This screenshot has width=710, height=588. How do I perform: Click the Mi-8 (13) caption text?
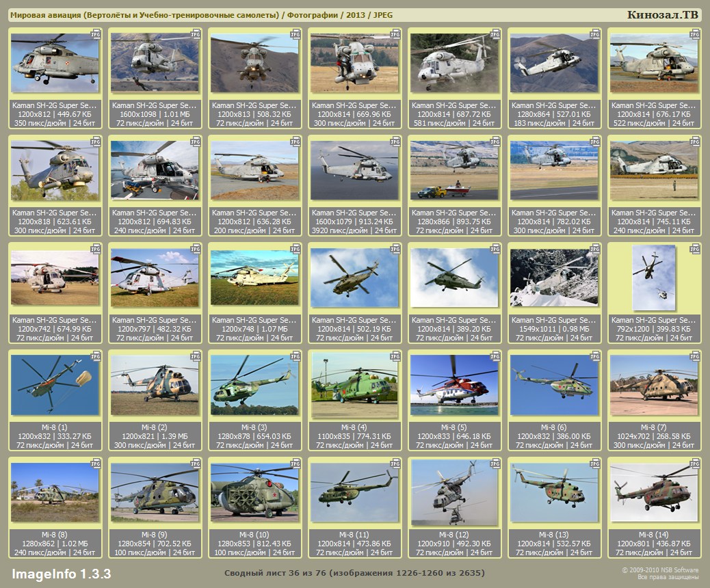pyautogui.click(x=555, y=535)
